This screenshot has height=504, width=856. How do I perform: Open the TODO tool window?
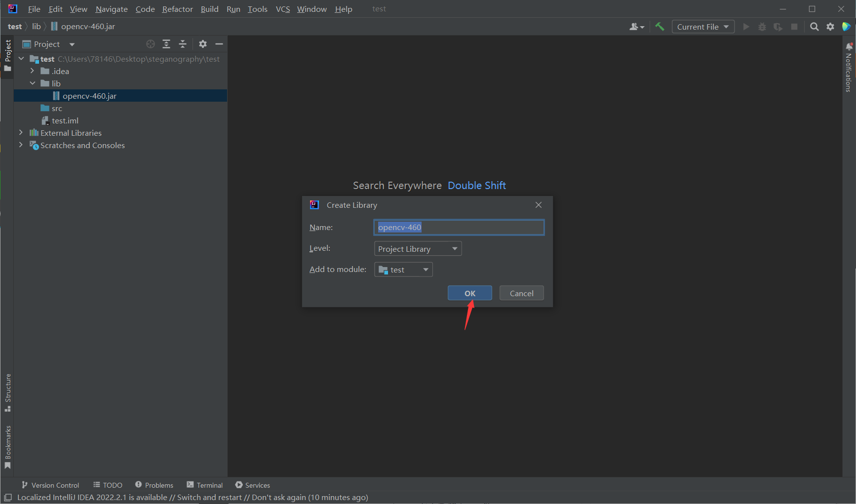coord(108,485)
